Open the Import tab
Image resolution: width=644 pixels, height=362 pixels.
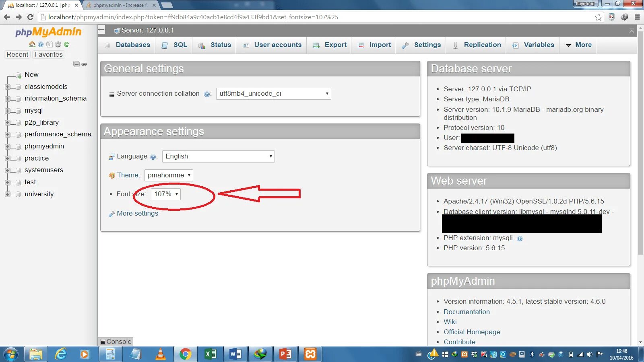point(374,45)
